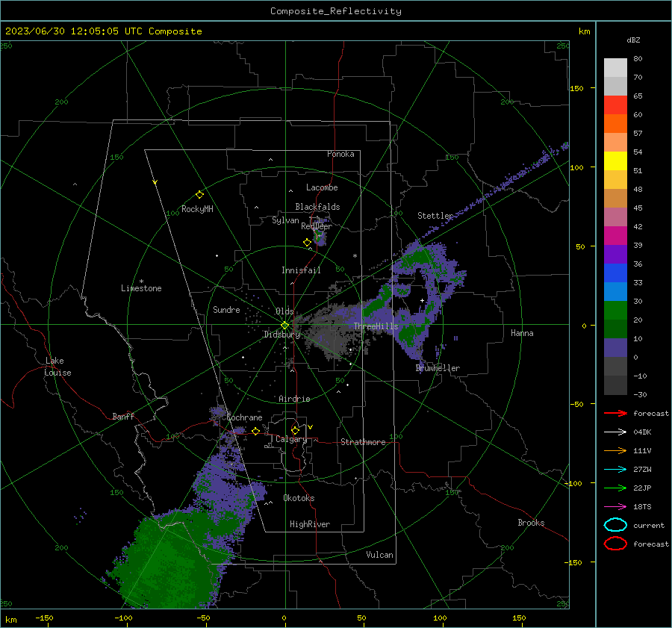Click the yellow radar site diamond at Didsbury

[x=284, y=326]
